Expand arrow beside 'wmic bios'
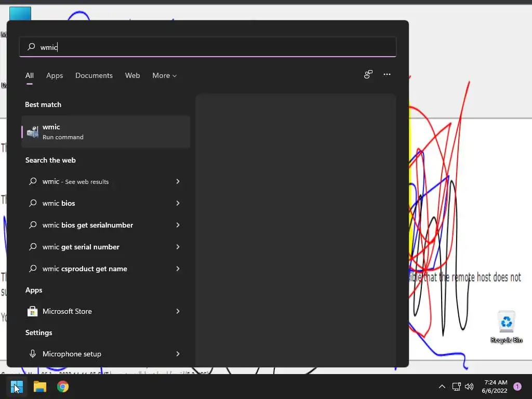532x399 pixels. pos(178,203)
